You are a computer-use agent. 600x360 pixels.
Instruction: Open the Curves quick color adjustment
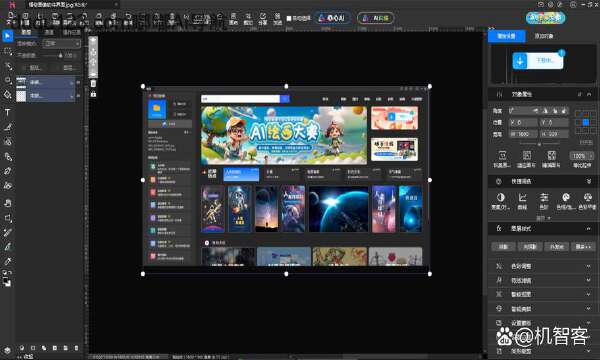click(x=522, y=200)
